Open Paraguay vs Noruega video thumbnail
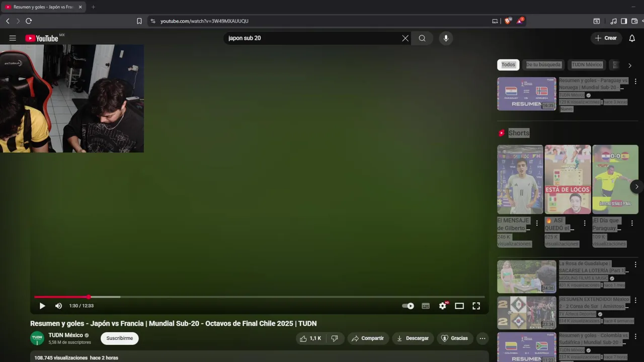Viewport: 644px width, 362px height. (526, 94)
